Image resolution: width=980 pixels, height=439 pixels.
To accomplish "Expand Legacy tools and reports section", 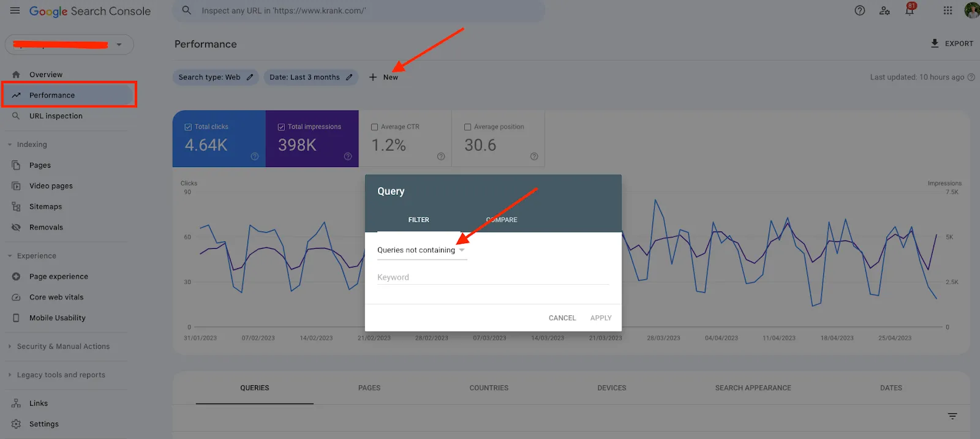I will (x=10, y=375).
